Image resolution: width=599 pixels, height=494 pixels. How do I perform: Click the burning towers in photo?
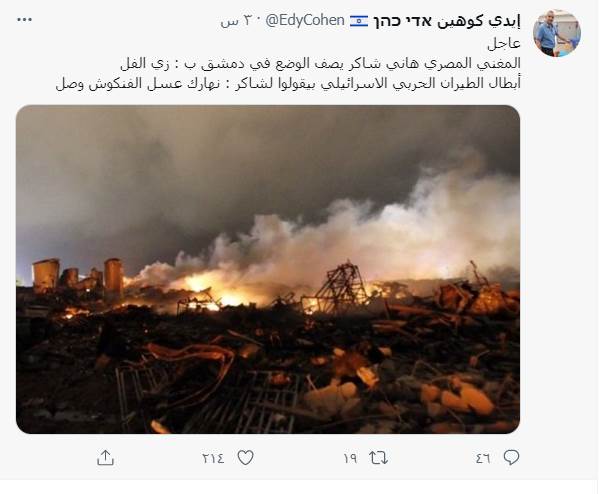coord(78,276)
